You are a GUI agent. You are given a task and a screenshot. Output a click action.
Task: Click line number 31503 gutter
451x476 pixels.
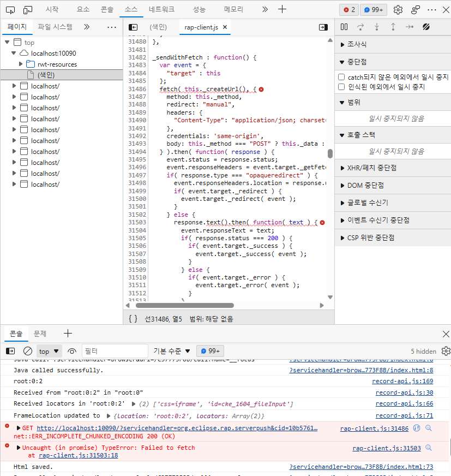137,222
